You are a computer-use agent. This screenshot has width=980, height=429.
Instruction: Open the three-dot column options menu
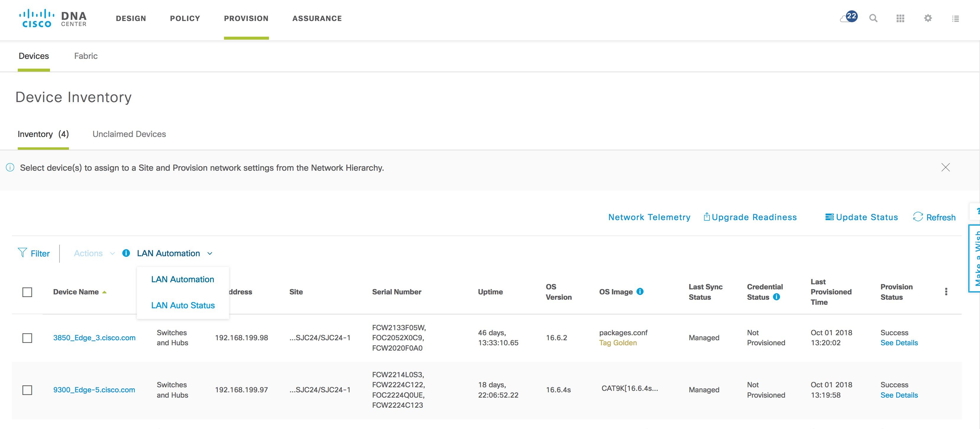946,292
